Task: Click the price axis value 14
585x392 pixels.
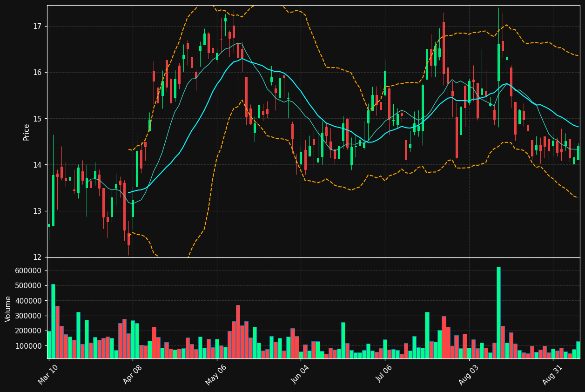Action: click(x=37, y=165)
